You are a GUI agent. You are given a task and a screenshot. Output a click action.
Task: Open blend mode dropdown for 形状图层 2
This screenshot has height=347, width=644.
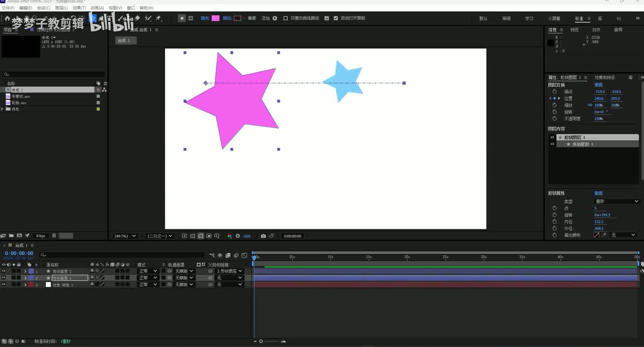click(147, 271)
